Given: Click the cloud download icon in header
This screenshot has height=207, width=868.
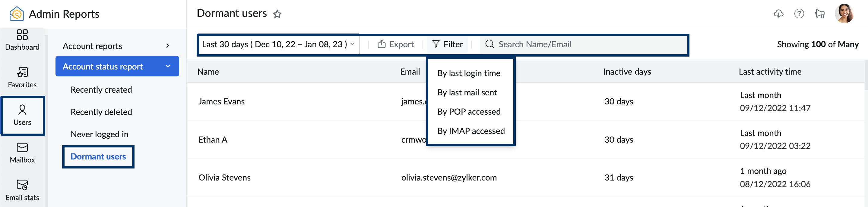Looking at the screenshot, I should click(778, 14).
